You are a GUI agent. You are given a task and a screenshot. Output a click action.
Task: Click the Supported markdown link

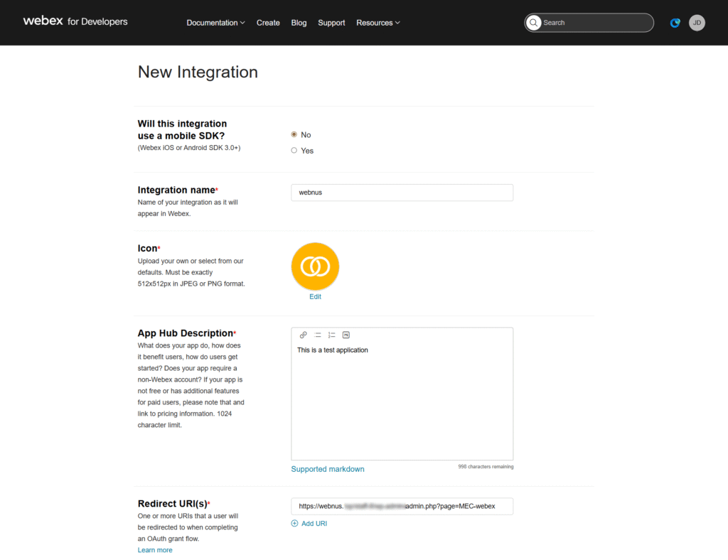(x=328, y=468)
